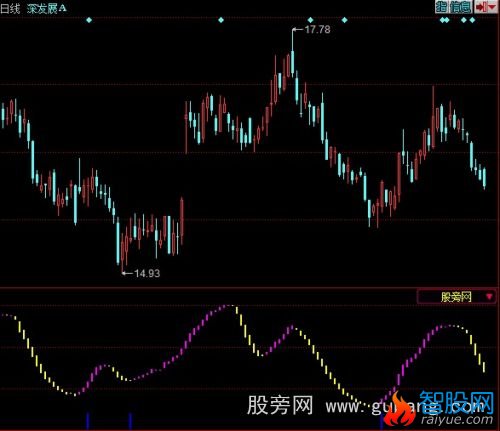The height and width of the screenshot is (431, 500).
Task: Click the lowest candlestick at the 14.93 bottom
Action: (x=122, y=253)
